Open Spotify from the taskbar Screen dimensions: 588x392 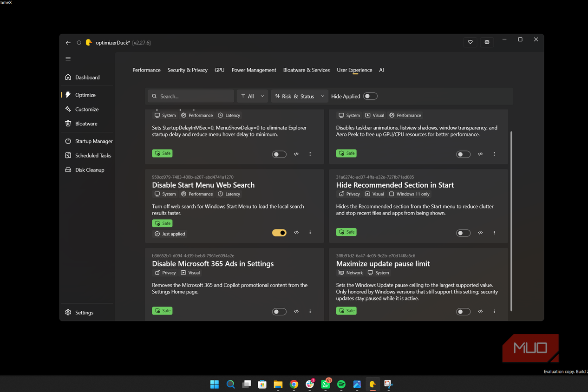click(x=341, y=384)
